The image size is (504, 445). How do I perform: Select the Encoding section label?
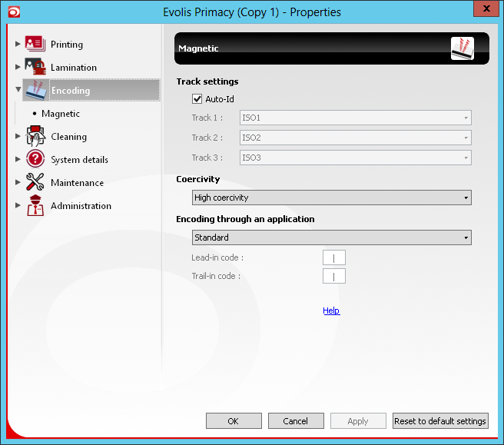click(x=71, y=91)
